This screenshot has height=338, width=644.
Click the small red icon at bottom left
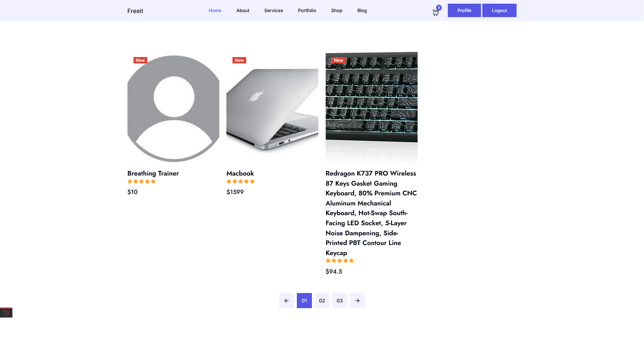(x=6, y=312)
